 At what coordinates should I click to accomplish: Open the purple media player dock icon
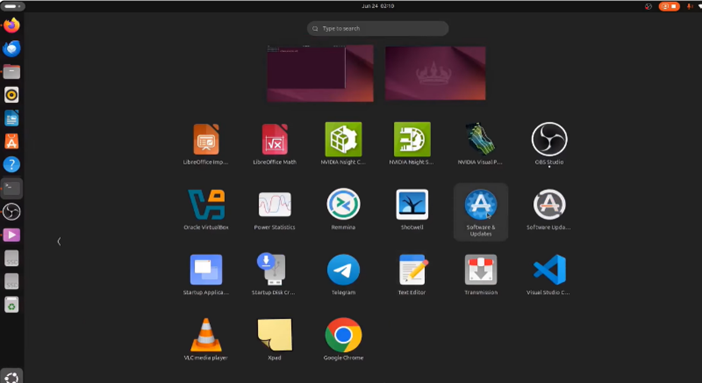click(x=12, y=235)
